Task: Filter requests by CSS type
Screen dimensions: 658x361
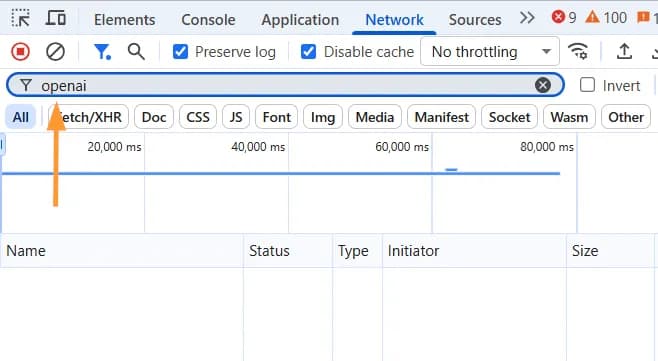Action: pyautogui.click(x=198, y=117)
